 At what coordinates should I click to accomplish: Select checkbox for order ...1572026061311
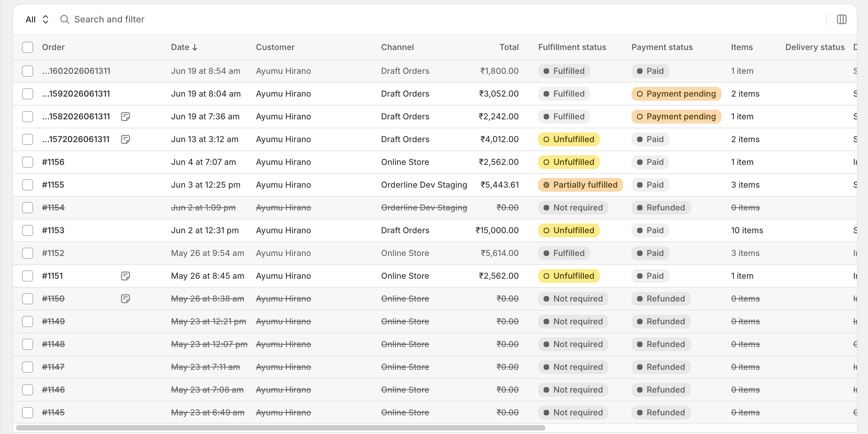pyautogui.click(x=28, y=139)
